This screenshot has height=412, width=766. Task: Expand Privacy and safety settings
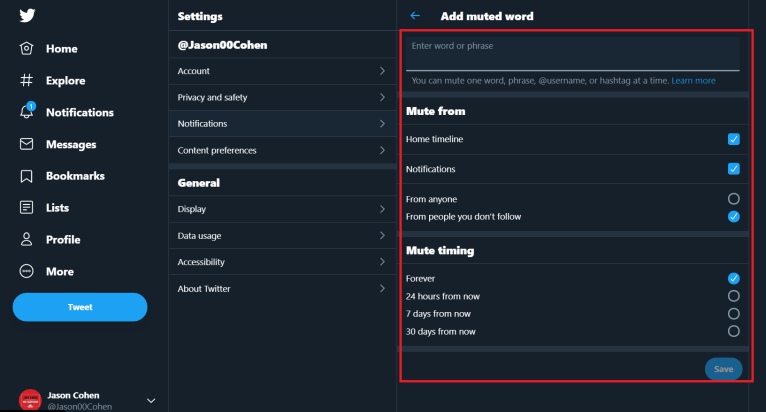click(x=282, y=97)
